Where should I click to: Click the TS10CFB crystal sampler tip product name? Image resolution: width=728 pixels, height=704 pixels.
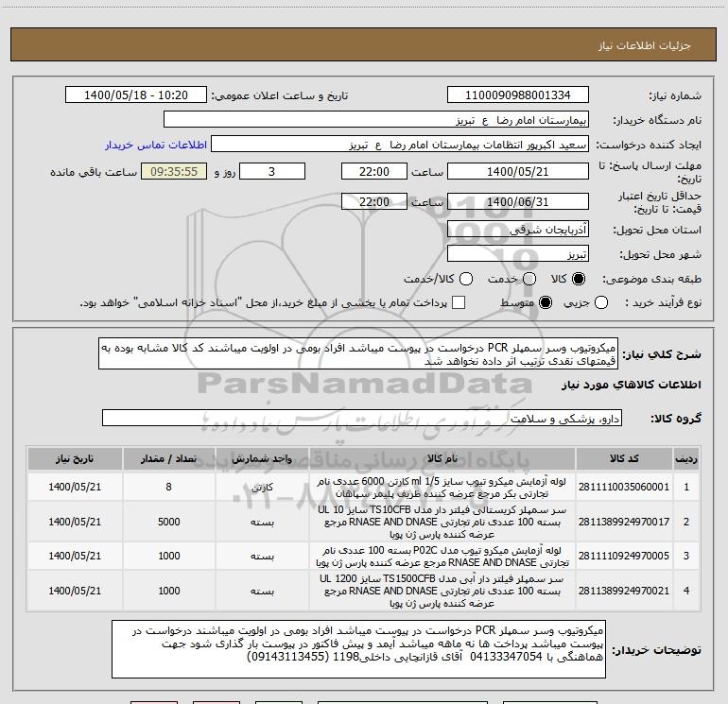[442, 522]
